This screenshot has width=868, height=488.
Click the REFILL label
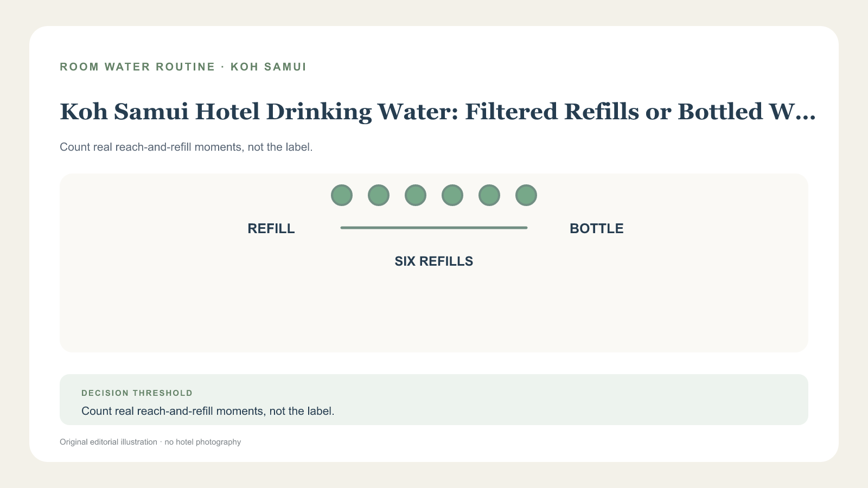[271, 229]
